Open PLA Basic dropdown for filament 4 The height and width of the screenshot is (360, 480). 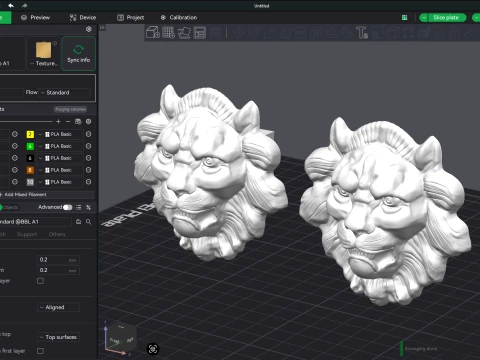click(x=60, y=146)
